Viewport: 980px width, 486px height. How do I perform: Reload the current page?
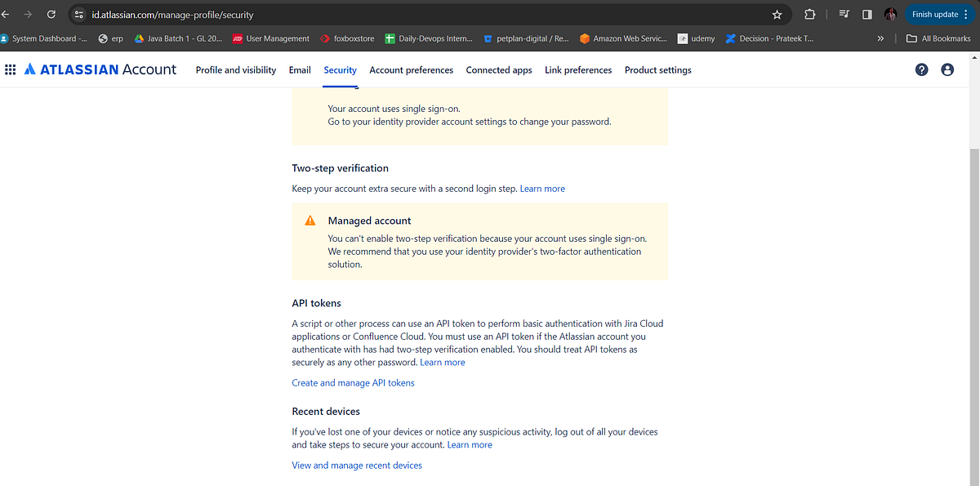(x=51, y=14)
